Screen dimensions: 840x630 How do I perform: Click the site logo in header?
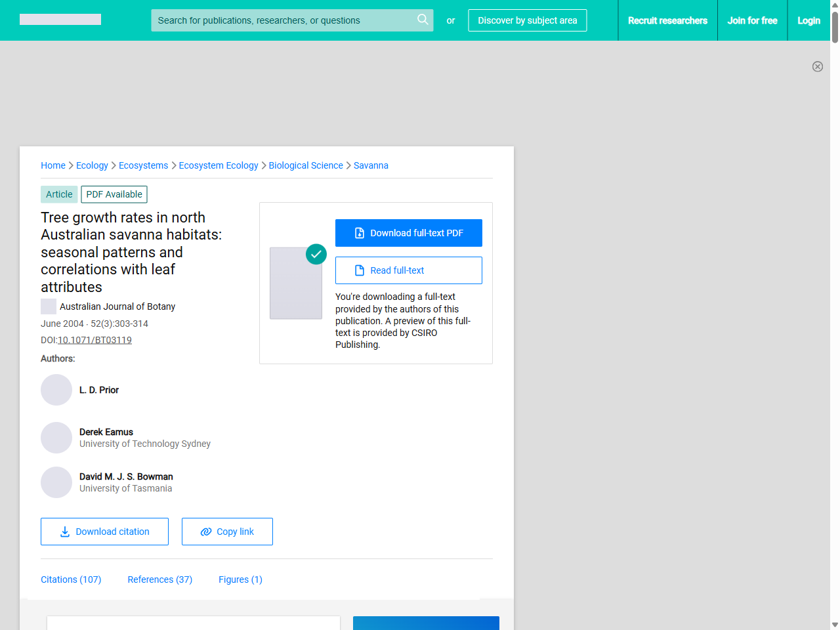point(60,20)
